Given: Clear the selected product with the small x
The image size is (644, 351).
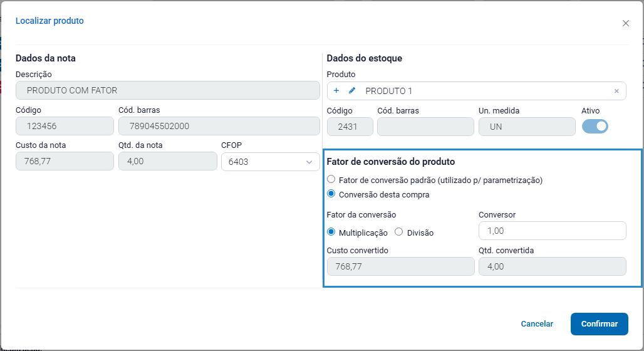Looking at the screenshot, I should coord(616,92).
